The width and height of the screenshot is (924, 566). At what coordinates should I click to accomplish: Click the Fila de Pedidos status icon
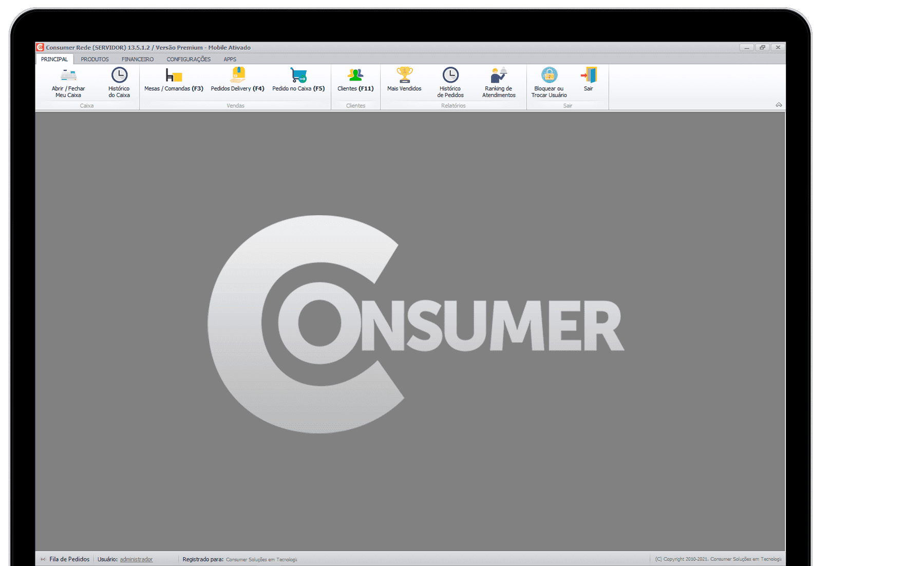pyautogui.click(x=43, y=559)
